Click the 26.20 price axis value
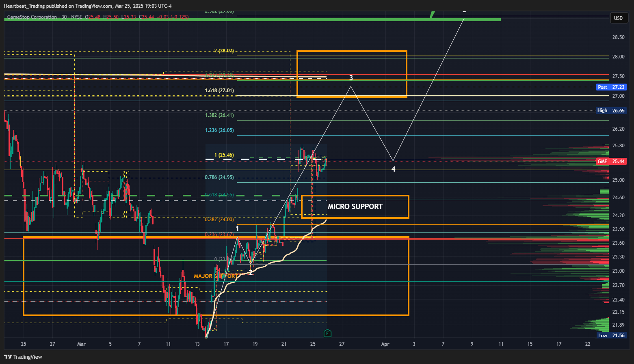 coord(618,129)
